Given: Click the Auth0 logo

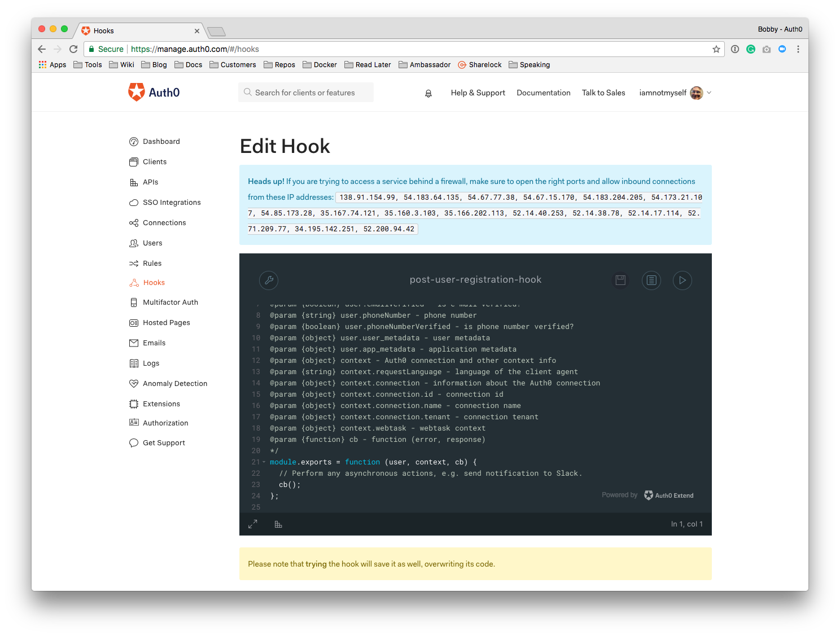Looking at the screenshot, I should (154, 92).
